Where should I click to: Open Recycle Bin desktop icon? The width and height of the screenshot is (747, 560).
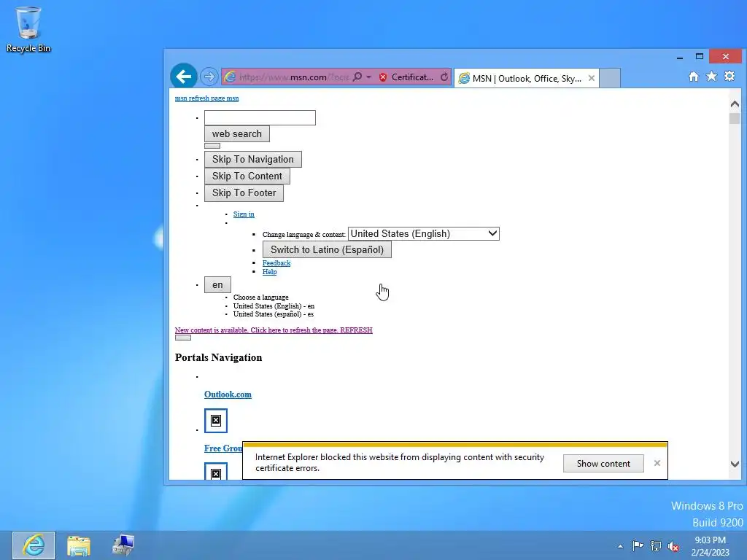[28, 29]
